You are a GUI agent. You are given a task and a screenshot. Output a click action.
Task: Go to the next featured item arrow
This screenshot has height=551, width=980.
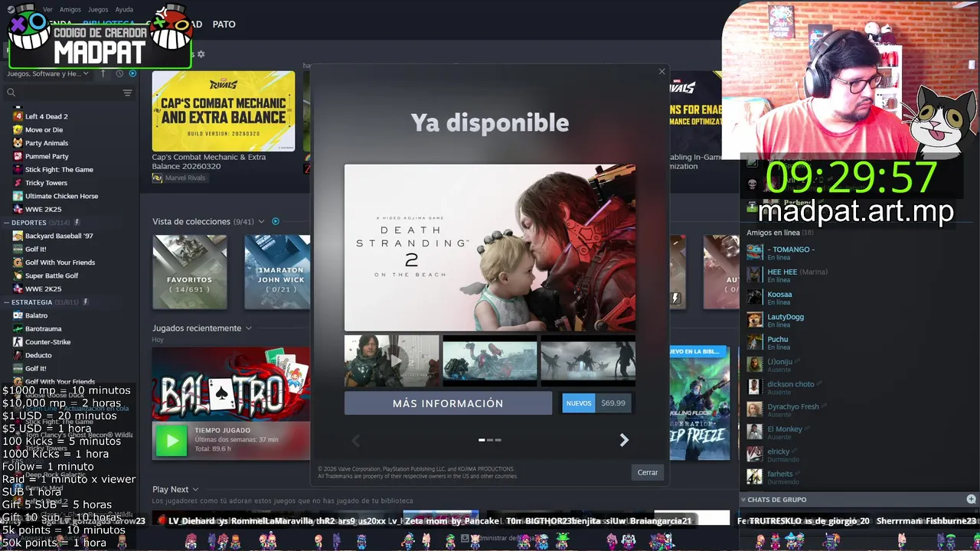pos(624,440)
